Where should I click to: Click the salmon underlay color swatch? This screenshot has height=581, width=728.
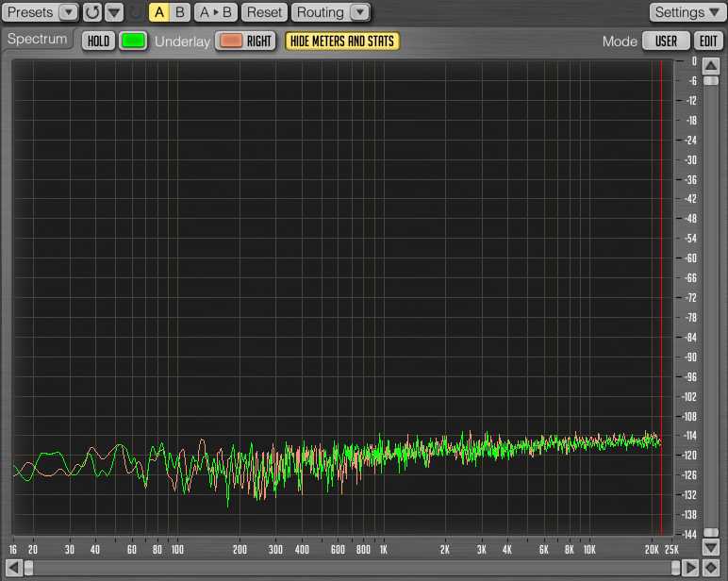click(x=231, y=41)
